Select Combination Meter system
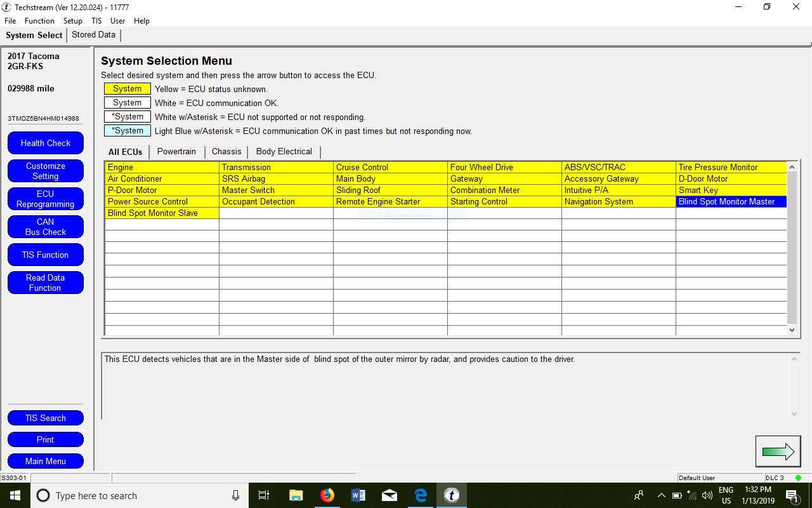 point(504,190)
